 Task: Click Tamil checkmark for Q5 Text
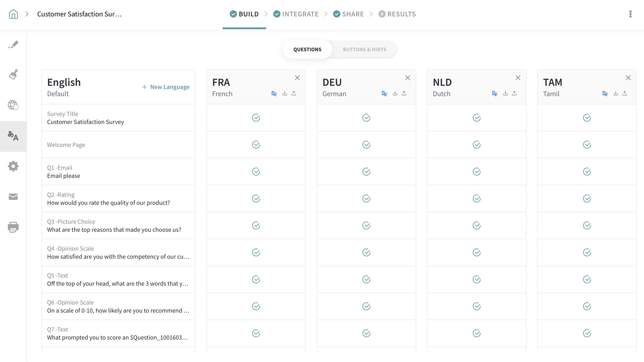[x=587, y=279]
